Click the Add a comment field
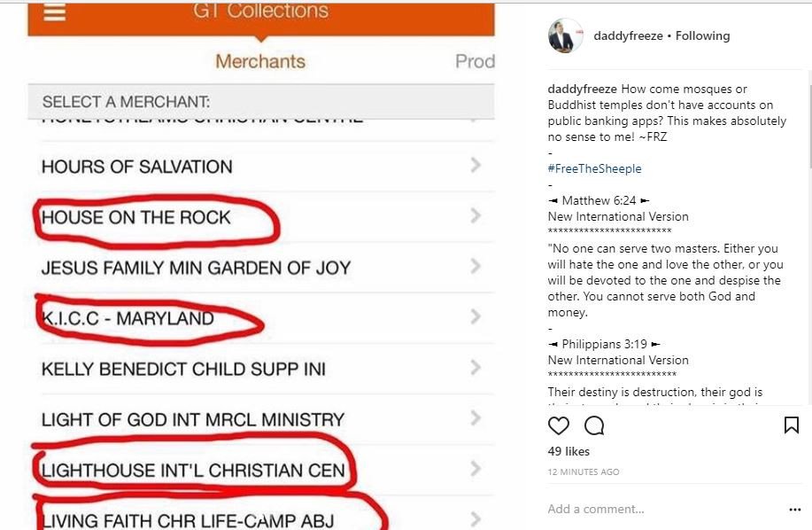 coord(665,509)
